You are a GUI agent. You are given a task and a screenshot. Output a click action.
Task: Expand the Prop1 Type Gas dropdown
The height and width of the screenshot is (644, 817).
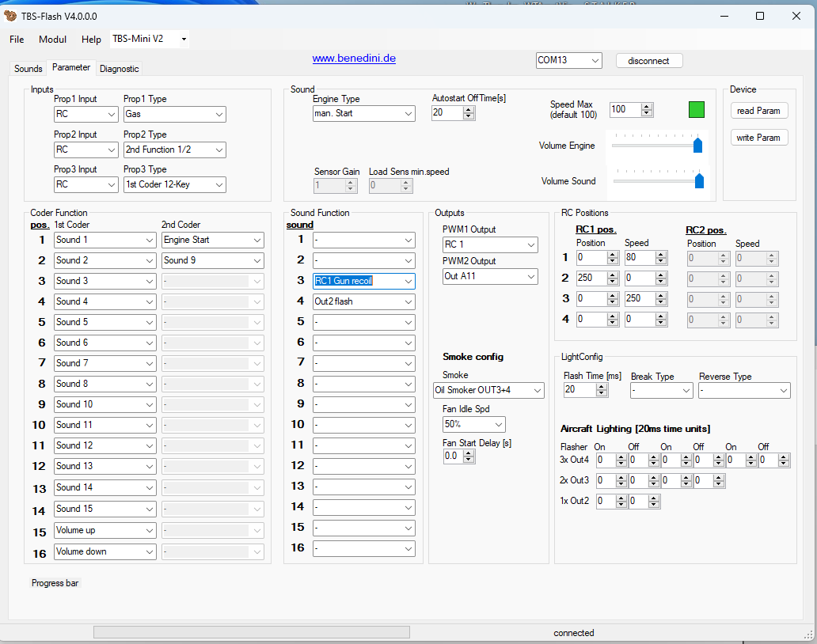pos(174,114)
